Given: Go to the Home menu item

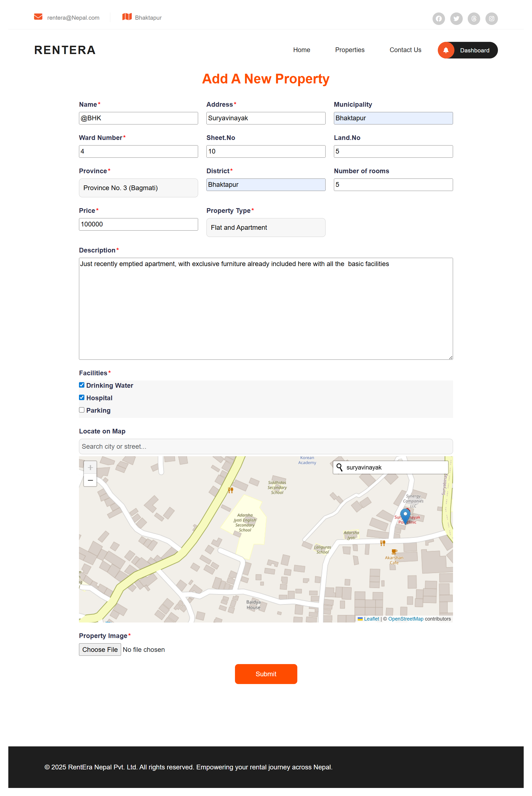Looking at the screenshot, I should coord(302,50).
